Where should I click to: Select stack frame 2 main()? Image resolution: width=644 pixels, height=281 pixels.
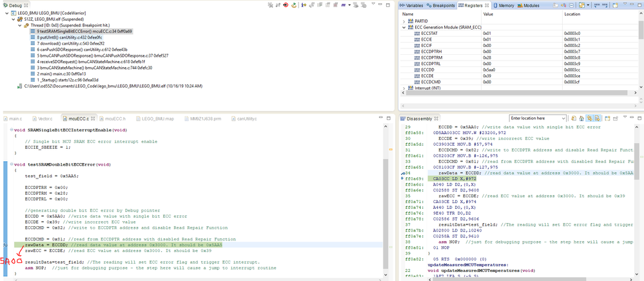pos(58,74)
